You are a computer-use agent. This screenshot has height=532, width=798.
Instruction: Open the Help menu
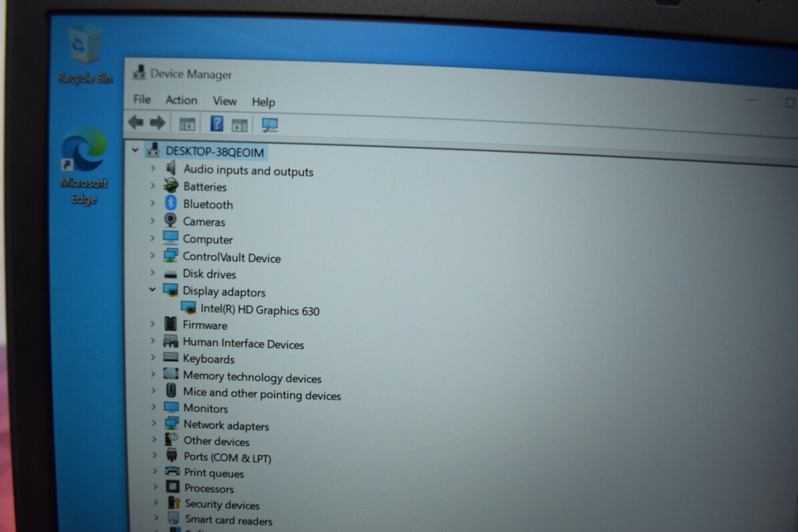[x=263, y=102]
